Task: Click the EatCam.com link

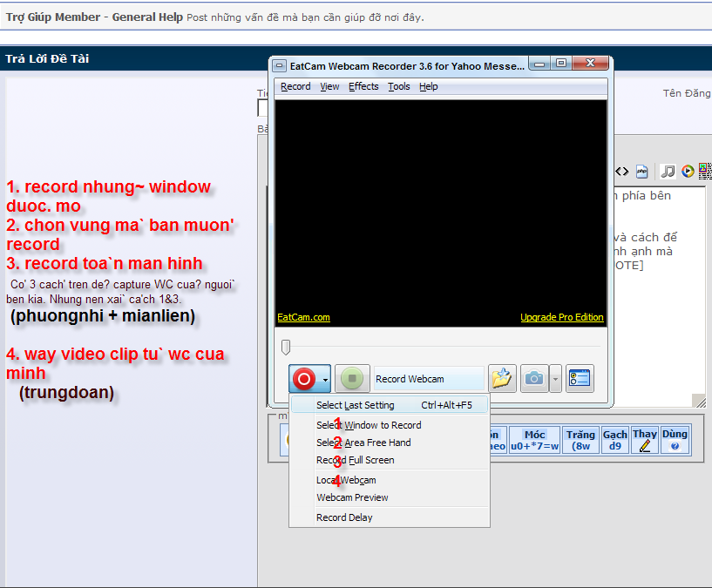Action: pos(303,317)
